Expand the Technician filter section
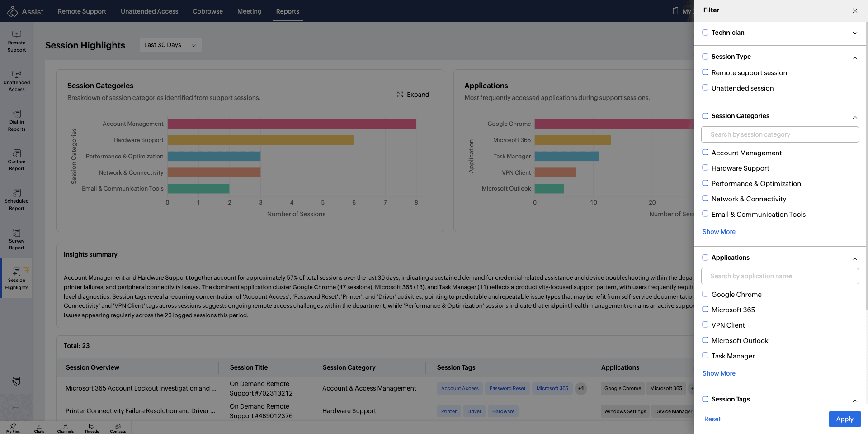 pos(855,33)
